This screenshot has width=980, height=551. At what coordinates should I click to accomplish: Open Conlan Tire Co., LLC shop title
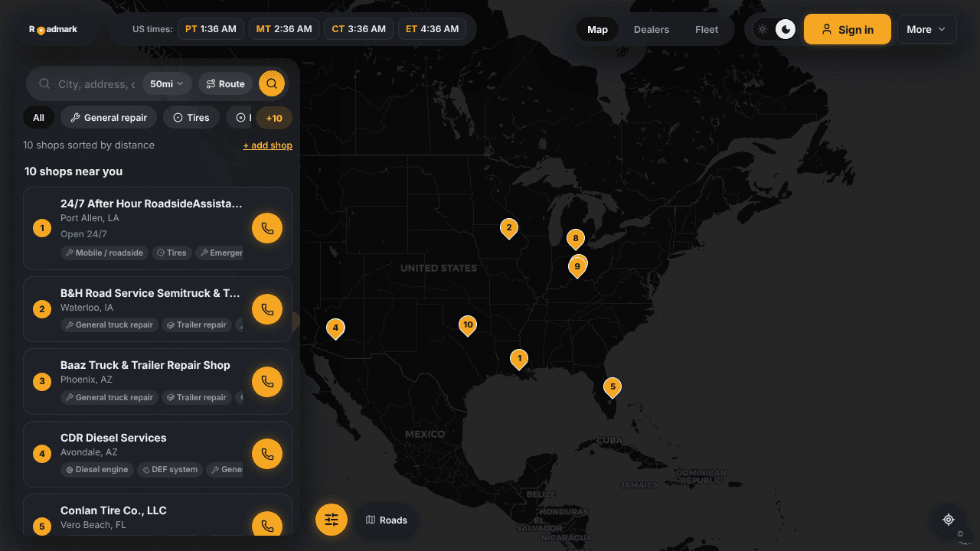tap(113, 510)
